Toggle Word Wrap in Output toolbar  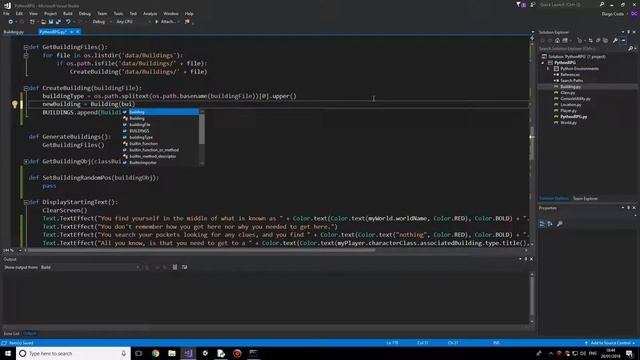[184, 267]
